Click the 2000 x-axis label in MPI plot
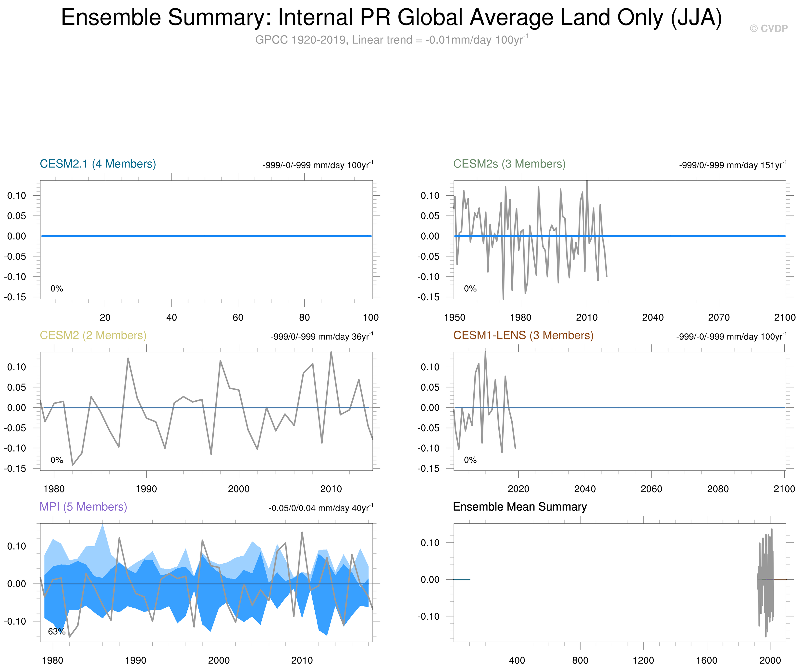Image resolution: width=800 pixels, height=672 pixels. point(219,660)
